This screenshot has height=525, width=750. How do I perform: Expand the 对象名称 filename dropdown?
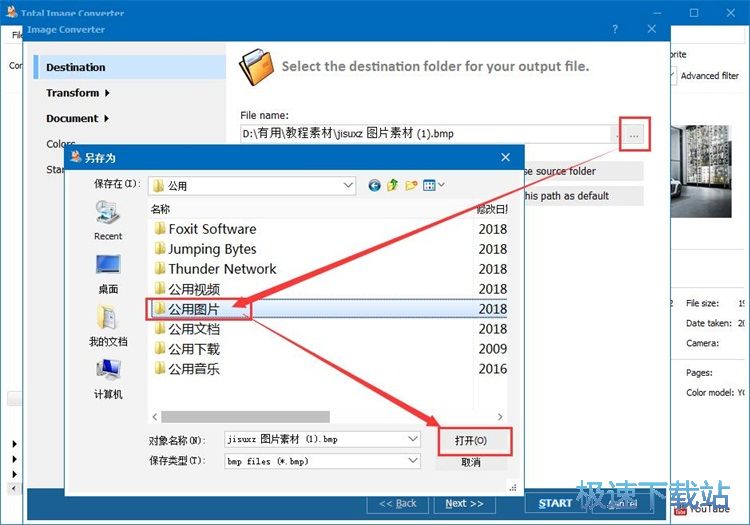(413, 439)
